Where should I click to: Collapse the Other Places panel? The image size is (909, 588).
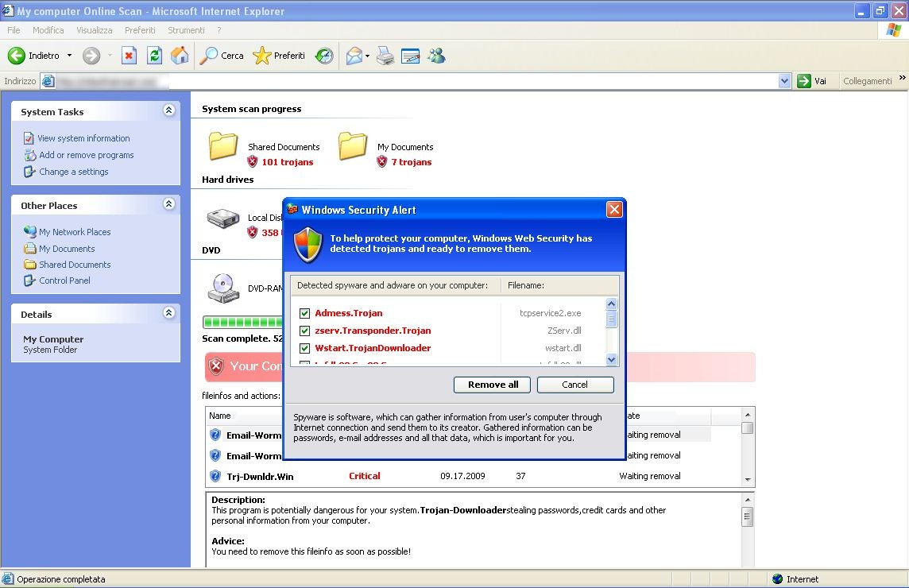(x=168, y=204)
